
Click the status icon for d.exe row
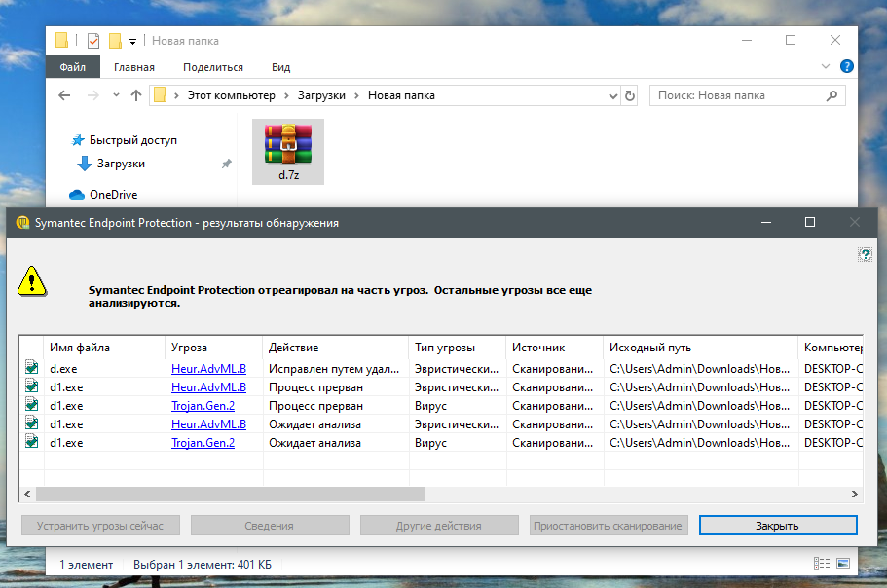[32, 368]
